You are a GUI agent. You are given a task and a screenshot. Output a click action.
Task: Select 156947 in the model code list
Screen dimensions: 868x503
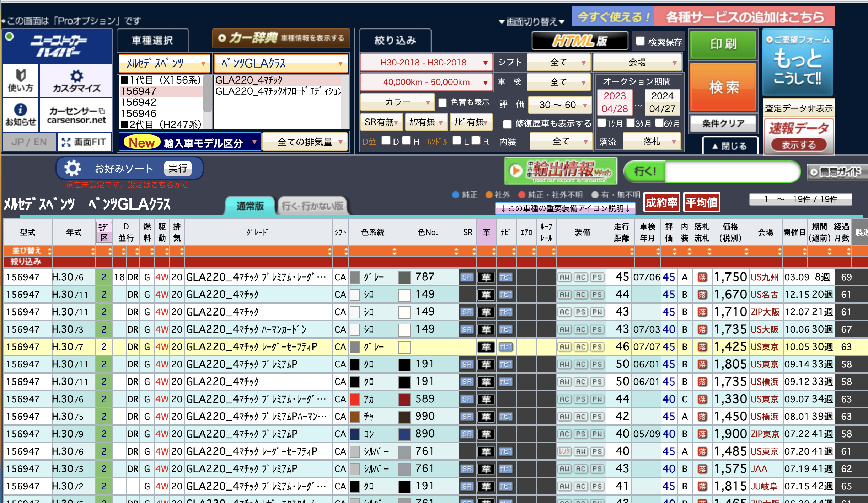coord(162,91)
